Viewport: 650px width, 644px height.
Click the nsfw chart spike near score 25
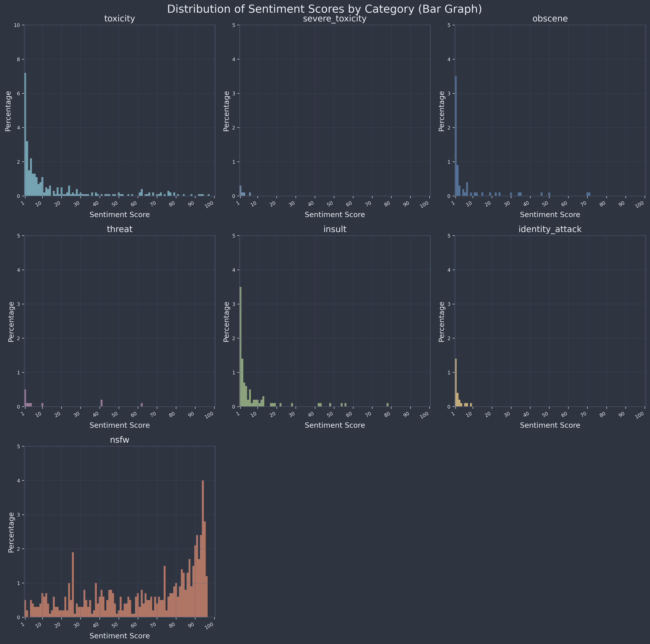tap(73, 585)
